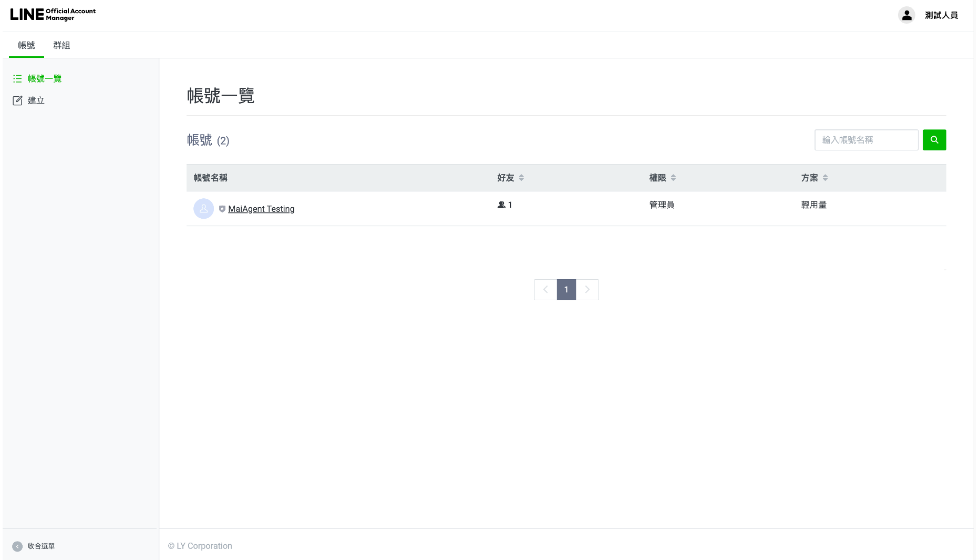Select the 帳號 tab

[26, 45]
